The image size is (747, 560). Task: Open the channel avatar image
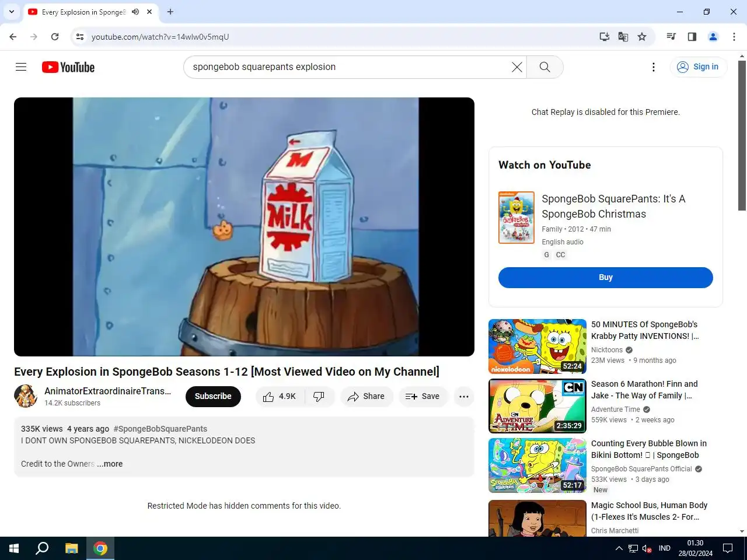(x=26, y=397)
